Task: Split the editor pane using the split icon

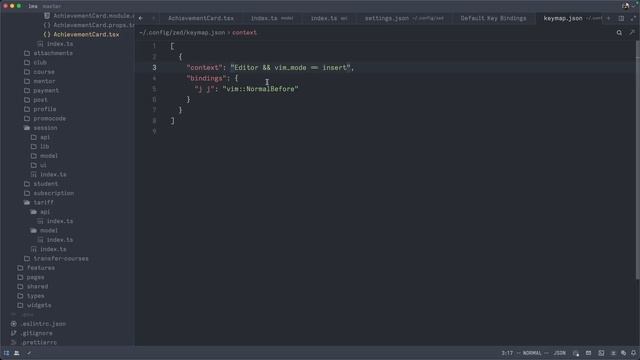Action: pyautogui.click(x=621, y=18)
